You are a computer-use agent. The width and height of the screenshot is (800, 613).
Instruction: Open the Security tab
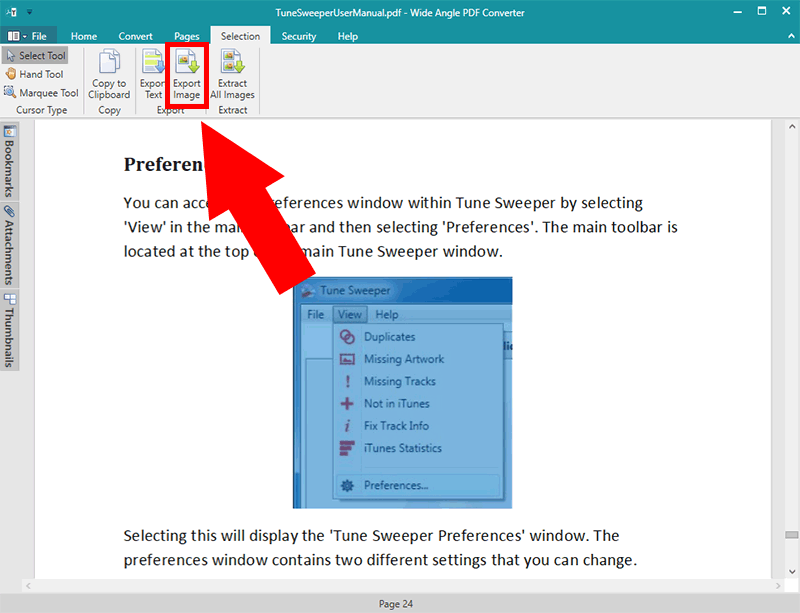tap(299, 36)
